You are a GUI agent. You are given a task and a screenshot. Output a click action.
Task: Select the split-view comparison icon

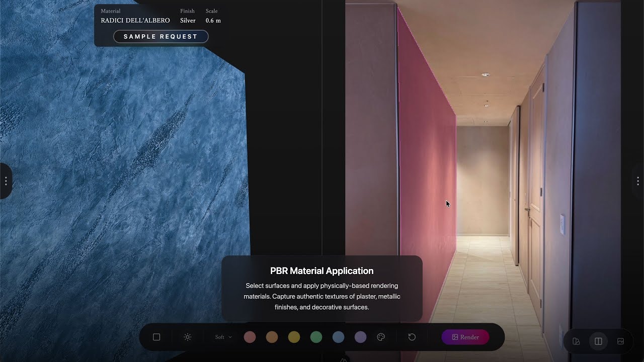(598, 341)
